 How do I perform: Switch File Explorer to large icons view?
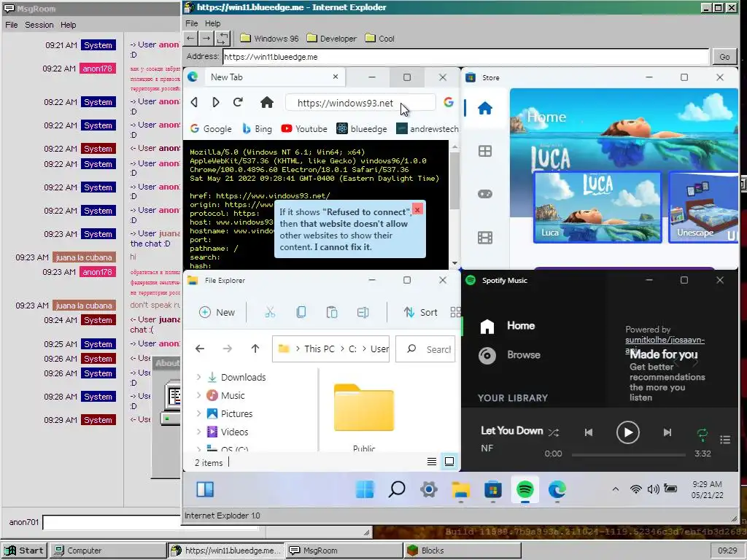[x=449, y=461]
